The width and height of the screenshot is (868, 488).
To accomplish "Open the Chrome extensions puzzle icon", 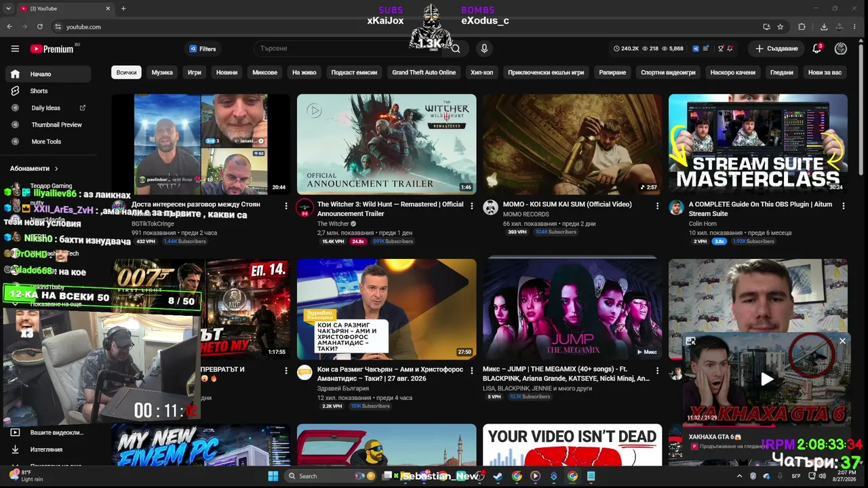I will (802, 26).
